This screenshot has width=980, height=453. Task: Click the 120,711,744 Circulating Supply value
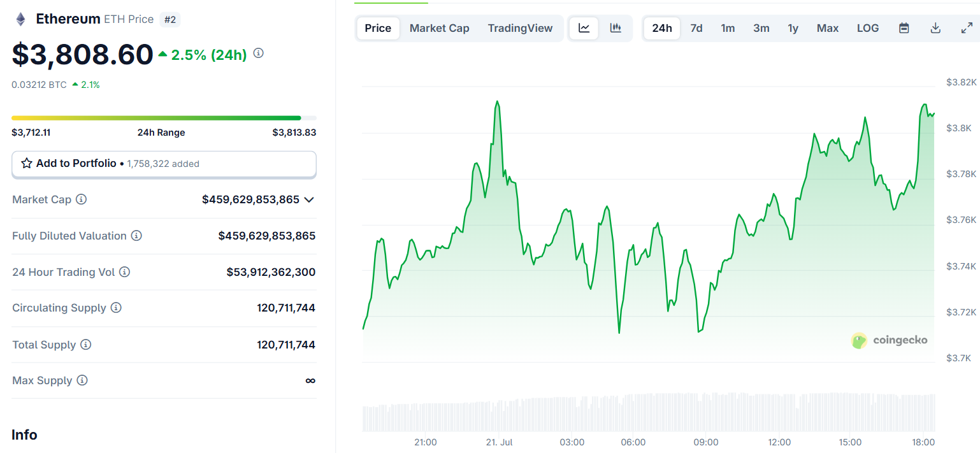point(286,308)
